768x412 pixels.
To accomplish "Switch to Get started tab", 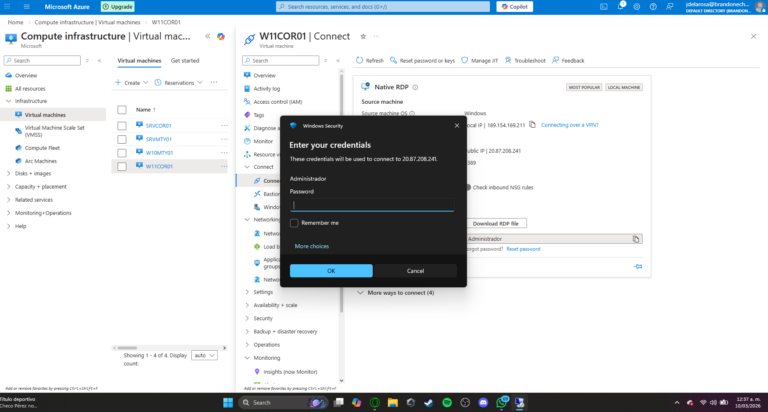I will [x=185, y=61].
